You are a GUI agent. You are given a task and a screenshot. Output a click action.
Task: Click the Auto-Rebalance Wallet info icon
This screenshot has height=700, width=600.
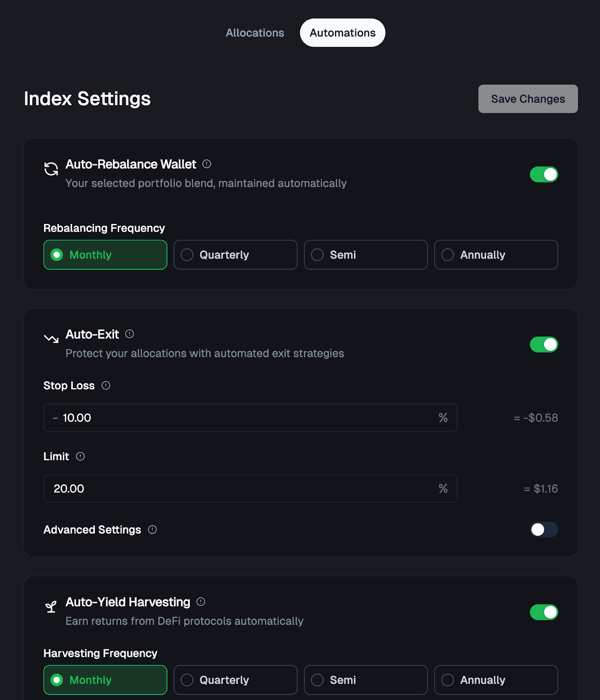(207, 164)
